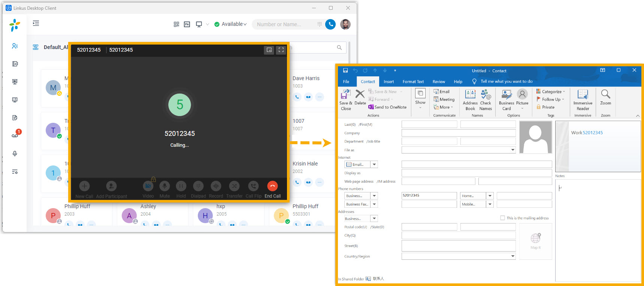Image resolution: width=644 pixels, height=286 pixels.
Task: Start call recording with Record button
Action: coord(216,186)
